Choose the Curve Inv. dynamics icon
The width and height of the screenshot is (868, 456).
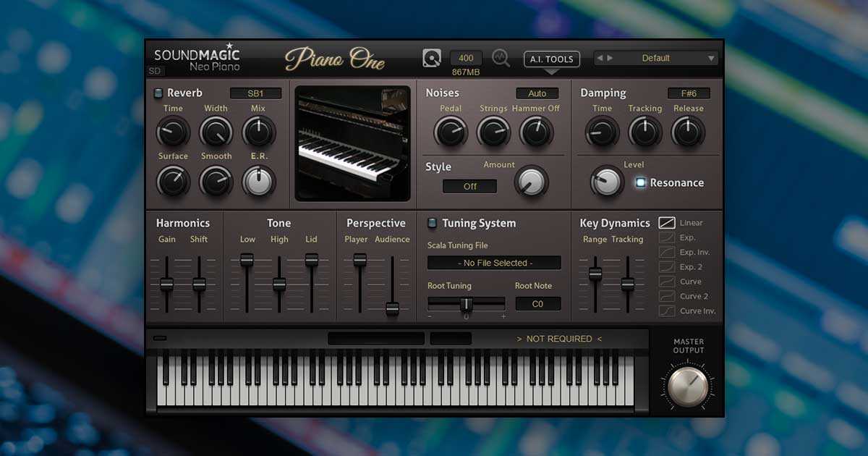click(666, 311)
